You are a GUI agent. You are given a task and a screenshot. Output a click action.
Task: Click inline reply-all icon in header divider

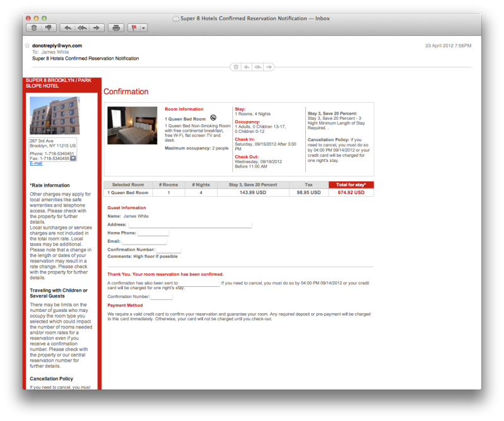(x=258, y=67)
